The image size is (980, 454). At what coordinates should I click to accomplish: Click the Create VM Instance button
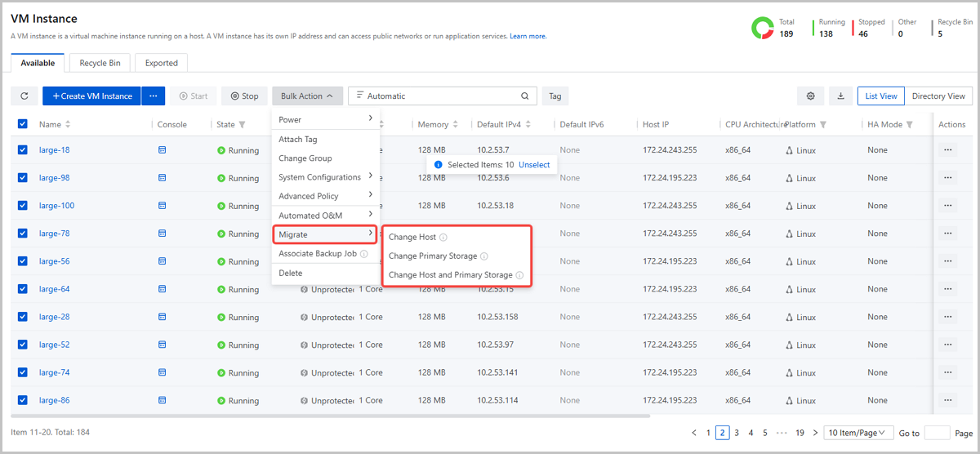point(91,96)
